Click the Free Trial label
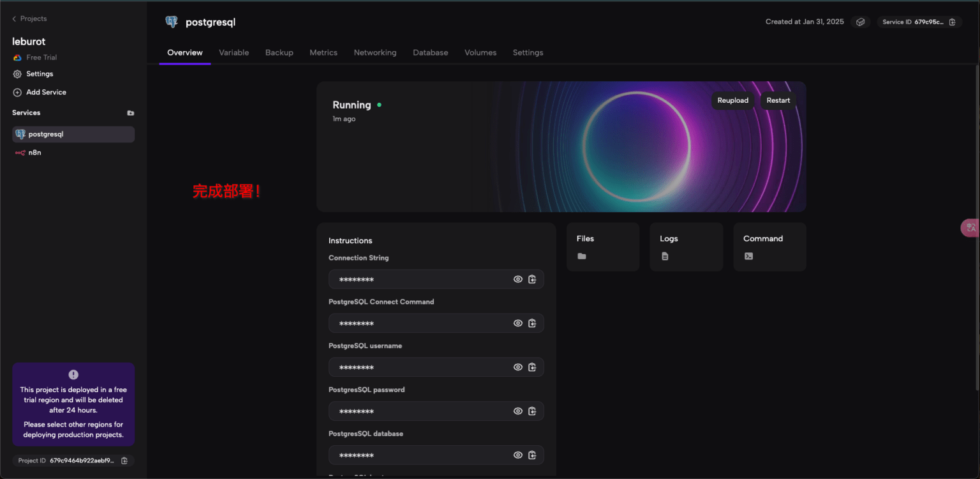 point(41,57)
